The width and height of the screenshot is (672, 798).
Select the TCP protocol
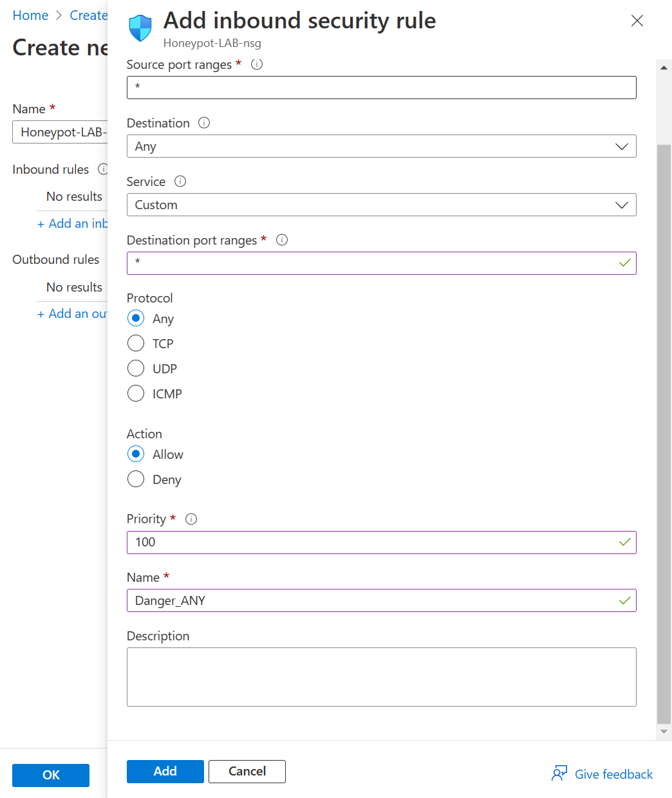(x=136, y=343)
